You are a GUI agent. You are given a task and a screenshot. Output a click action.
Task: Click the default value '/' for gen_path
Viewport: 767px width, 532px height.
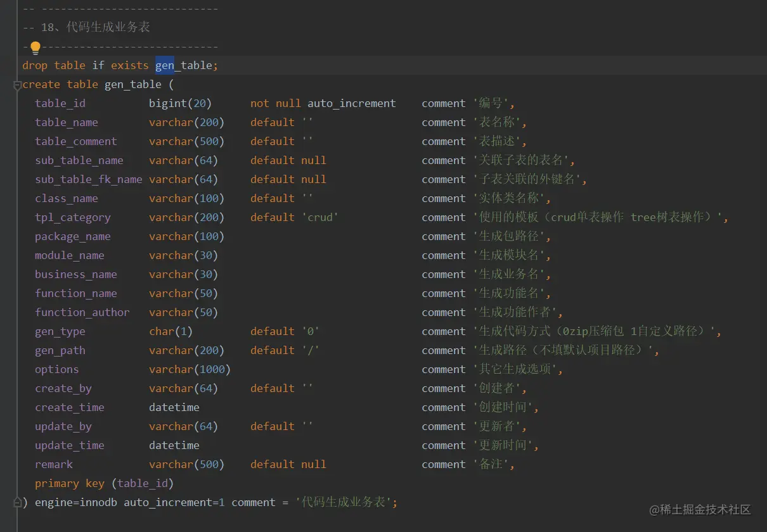coord(311,350)
